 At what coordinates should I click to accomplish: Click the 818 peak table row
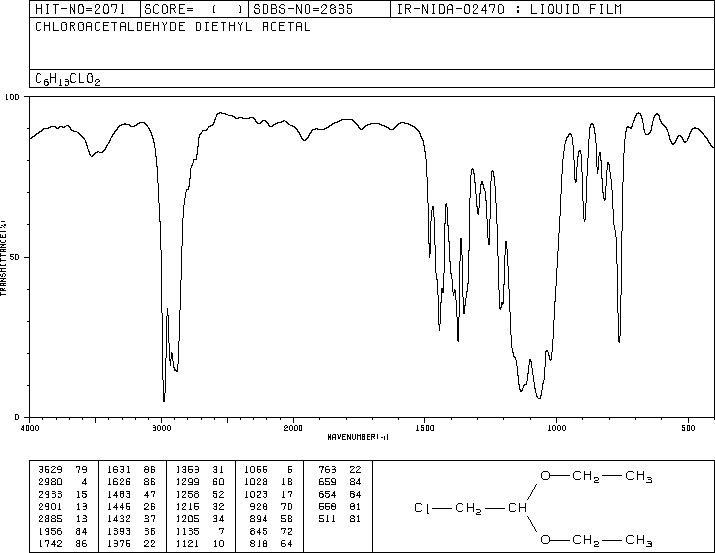pos(271,543)
